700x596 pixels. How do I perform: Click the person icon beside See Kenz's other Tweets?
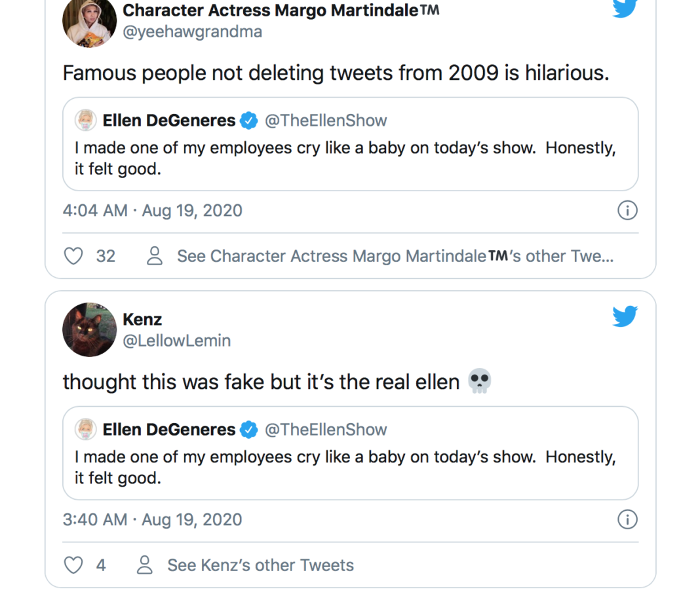[x=144, y=565]
